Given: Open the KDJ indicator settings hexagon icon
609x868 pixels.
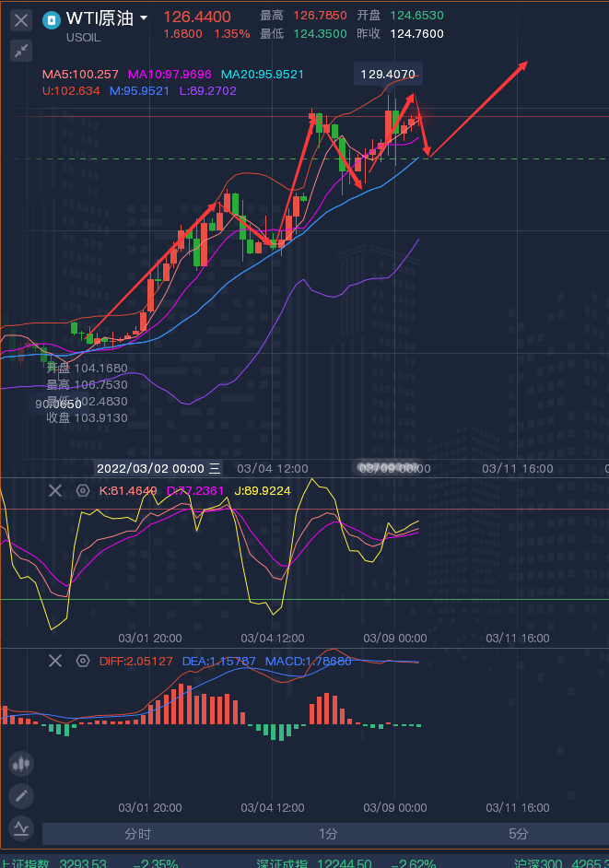Looking at the screenshot, I should coord(83,490).
